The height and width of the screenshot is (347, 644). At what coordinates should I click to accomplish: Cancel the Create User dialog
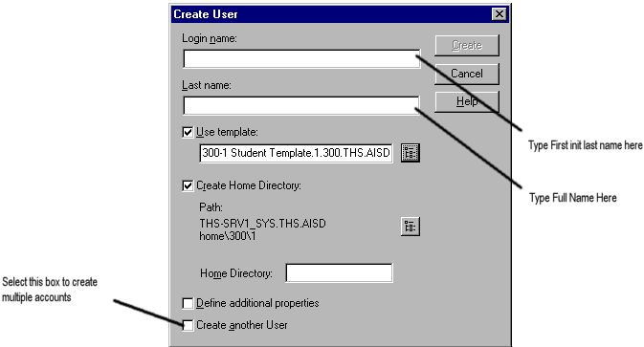tap(467, 74)
